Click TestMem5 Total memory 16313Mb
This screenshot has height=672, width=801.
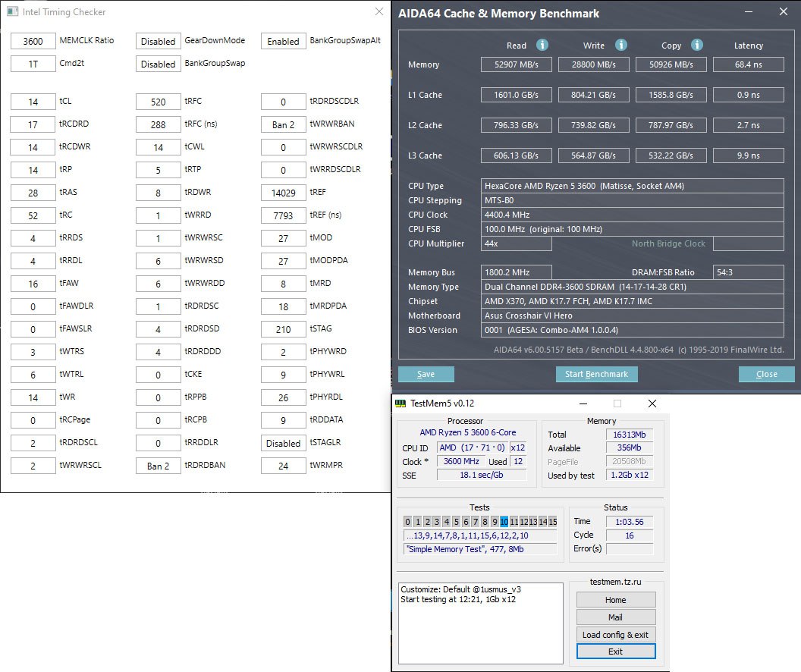click(x=630, y=435)
